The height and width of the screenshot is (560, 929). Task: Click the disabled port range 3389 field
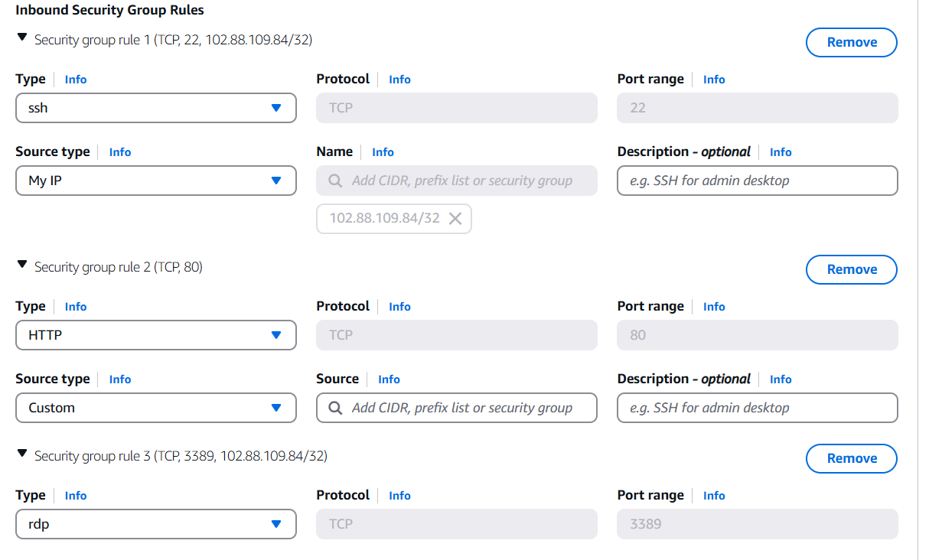(758, 524)
